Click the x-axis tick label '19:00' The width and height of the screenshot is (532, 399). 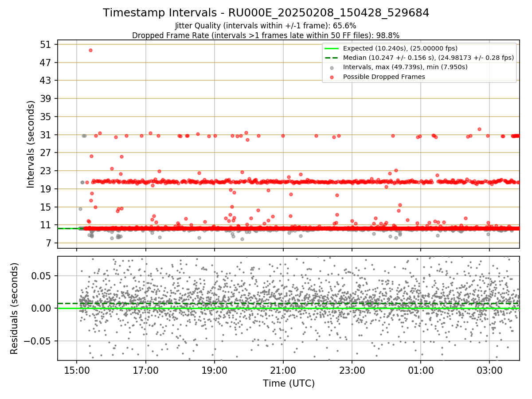(x=215, y=371)
